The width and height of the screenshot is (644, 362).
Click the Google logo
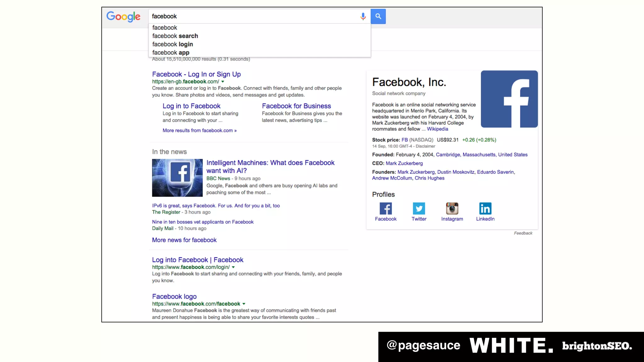[123, 16]
